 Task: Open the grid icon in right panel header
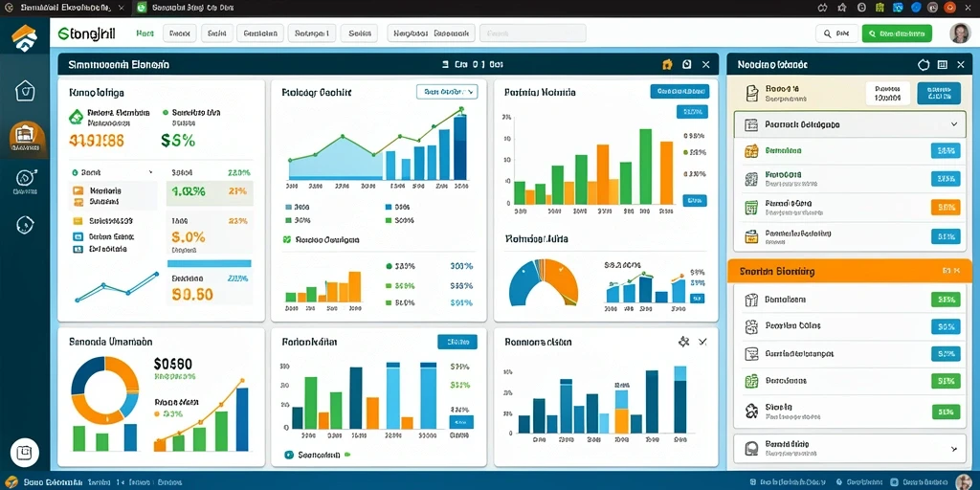coord(943,64)
